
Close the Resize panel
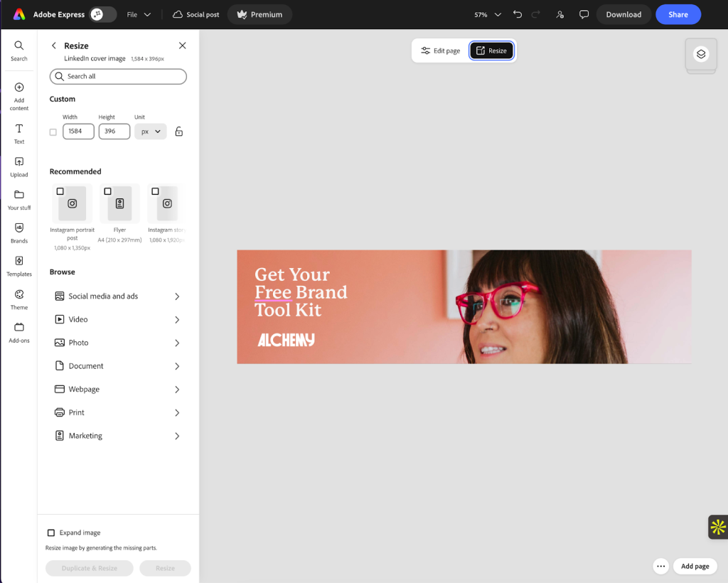pos(183,46)
